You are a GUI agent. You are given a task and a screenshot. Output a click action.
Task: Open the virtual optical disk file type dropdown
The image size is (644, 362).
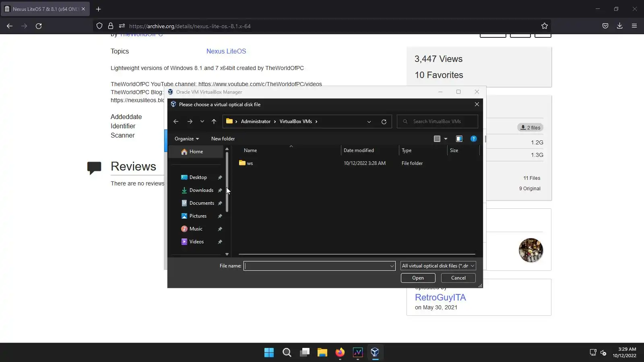click(438, 266)
